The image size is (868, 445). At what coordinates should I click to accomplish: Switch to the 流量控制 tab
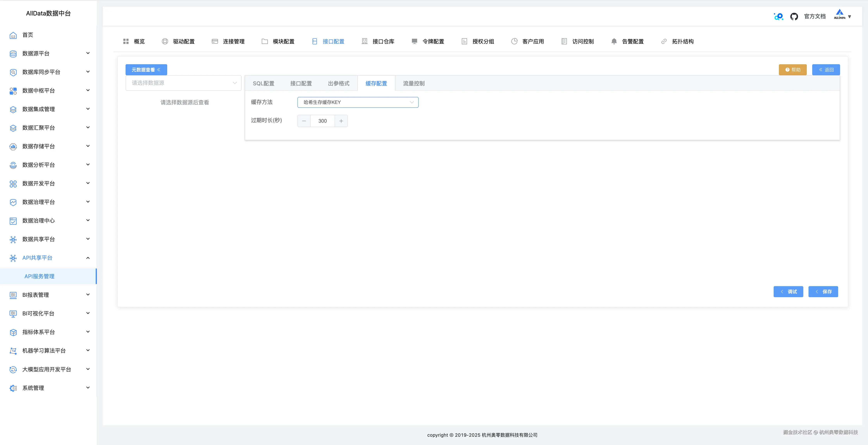pyautogui.click(x=413, y=83)
